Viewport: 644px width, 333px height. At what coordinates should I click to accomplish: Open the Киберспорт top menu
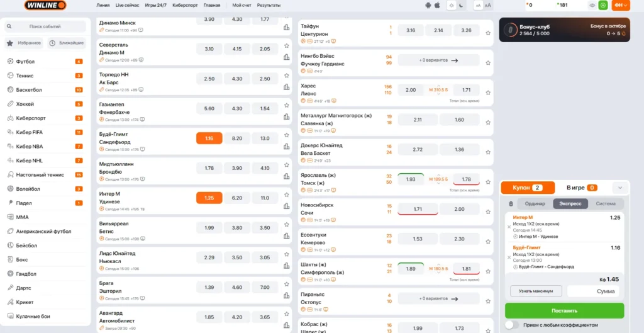coord(186,5)
